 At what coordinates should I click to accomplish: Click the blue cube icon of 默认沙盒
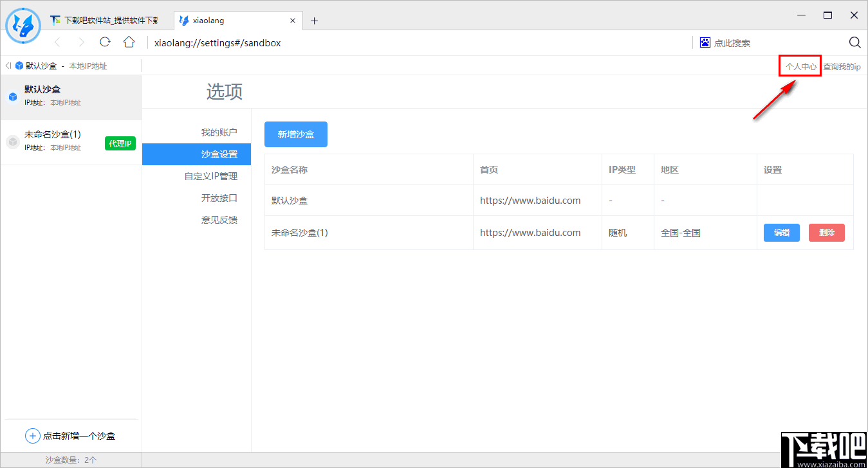pyautogui.click(x=13, y=97)
